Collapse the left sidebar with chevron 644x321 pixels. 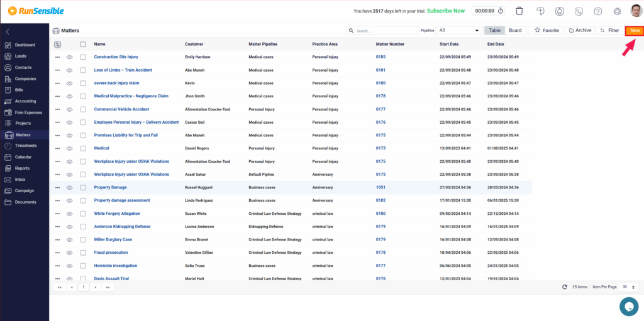pyautogui.click(x=8, y=31)
